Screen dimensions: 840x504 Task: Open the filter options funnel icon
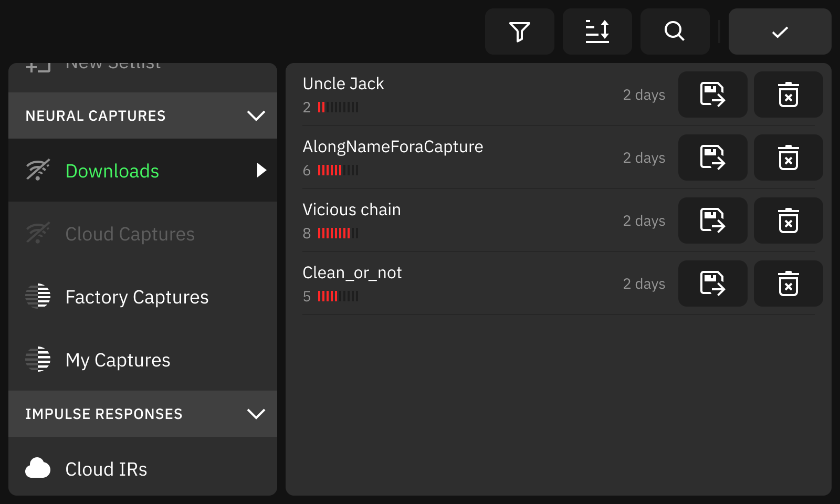pos(519,31)
